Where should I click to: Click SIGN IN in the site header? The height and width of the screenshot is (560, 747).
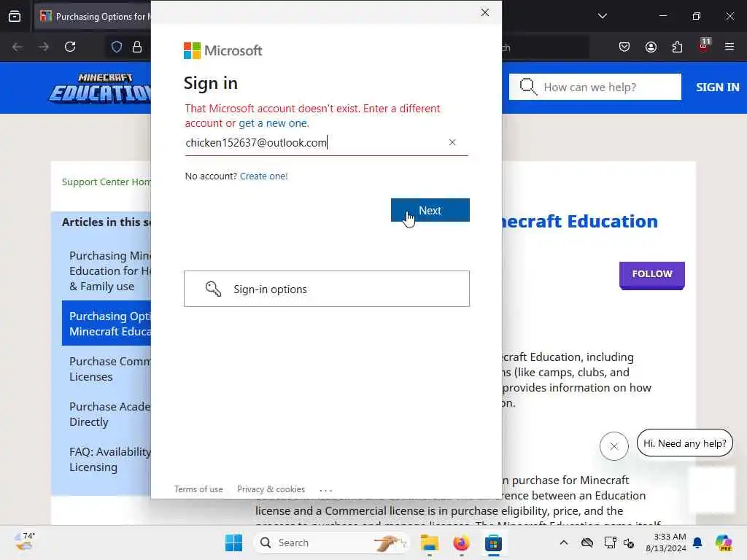tap(718, 87)
